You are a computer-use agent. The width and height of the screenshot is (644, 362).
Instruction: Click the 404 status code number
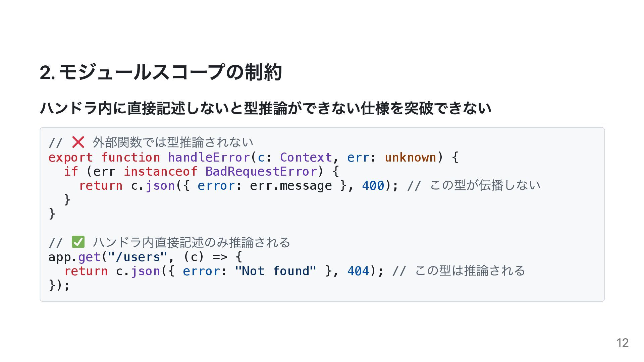[x=358, y=271]
